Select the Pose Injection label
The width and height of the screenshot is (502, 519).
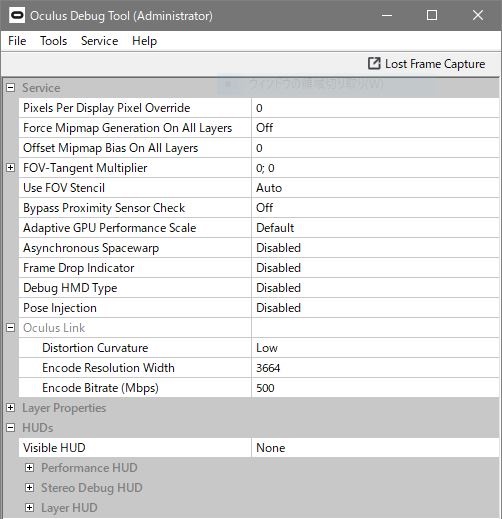60,308
